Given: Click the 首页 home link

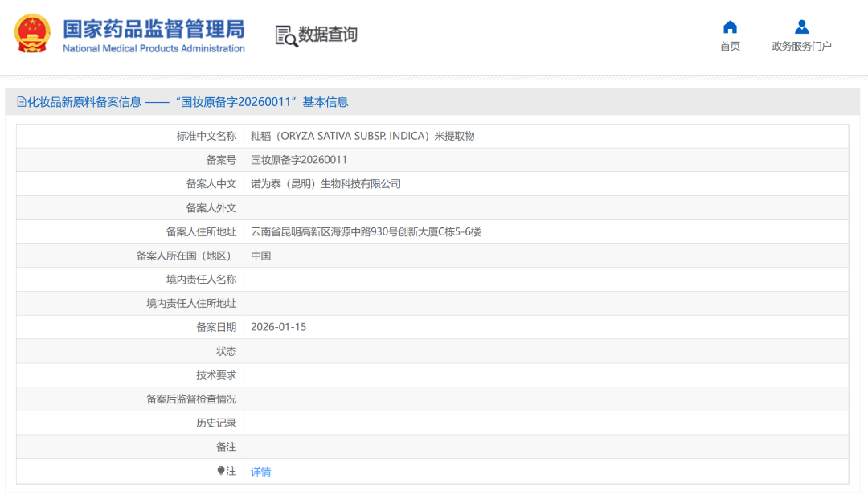Looking at the screenshot, I should [x=729, y=46].
